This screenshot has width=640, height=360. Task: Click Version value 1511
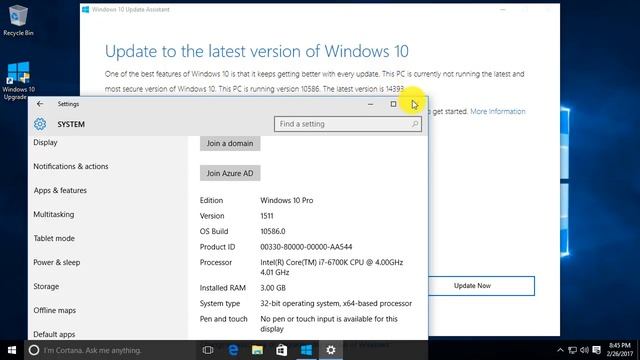tap(267, 216)
